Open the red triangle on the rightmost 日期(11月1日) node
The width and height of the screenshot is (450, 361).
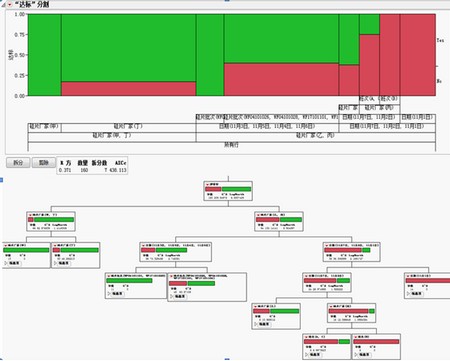[x=408, y=276]
